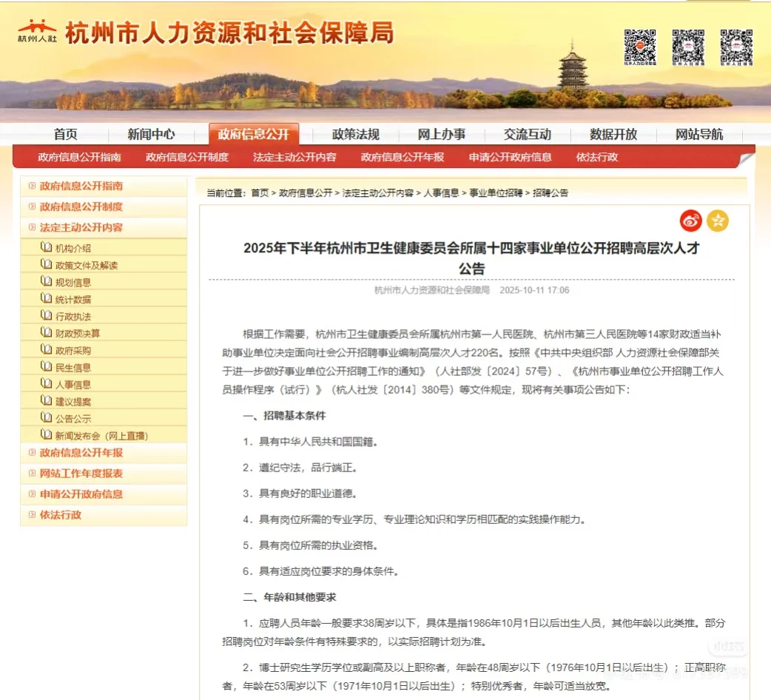Viewport: 771px width, 700px height.
Task: Click the first QR code image
Action: (x=640, y=47)
